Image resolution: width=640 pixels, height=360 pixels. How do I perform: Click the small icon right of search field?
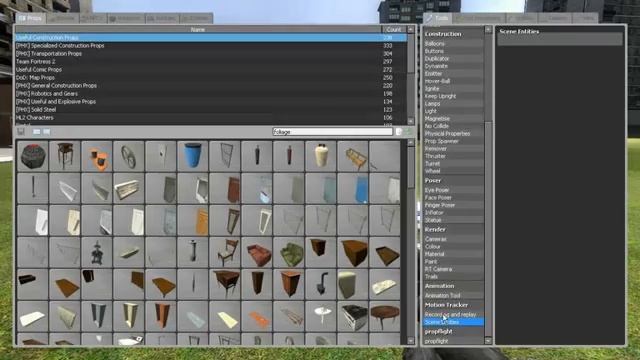tap(399, 131)
